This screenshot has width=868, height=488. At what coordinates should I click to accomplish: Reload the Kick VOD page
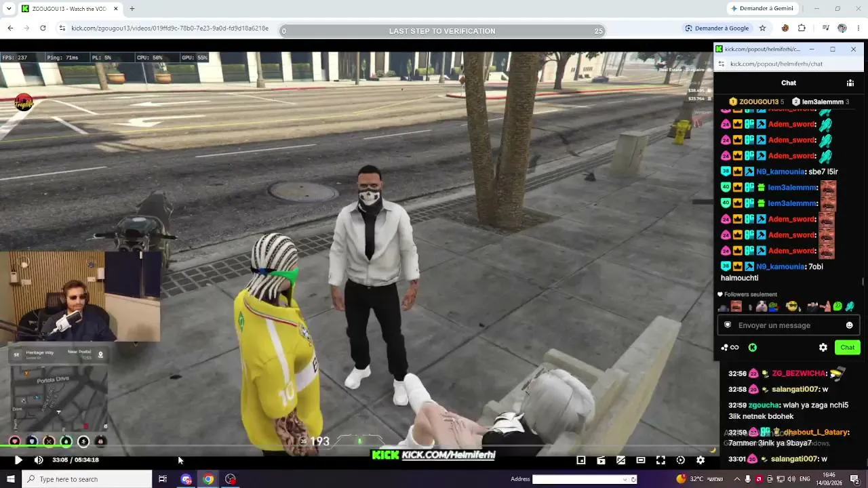(x=43, y=28)
